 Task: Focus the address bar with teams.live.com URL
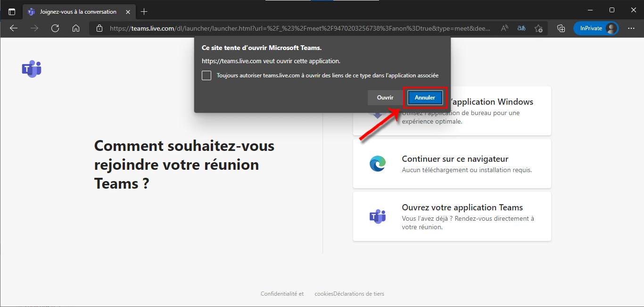click(x=300, y=28)
